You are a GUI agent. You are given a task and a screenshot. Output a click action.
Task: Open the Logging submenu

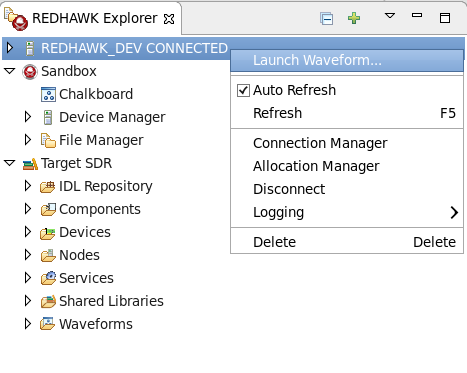347,212
